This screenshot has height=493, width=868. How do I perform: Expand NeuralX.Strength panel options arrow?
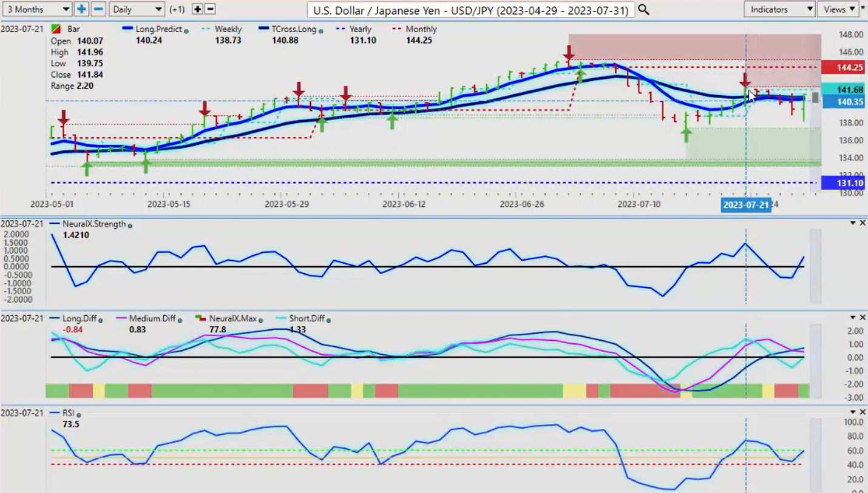coord(853,224)
